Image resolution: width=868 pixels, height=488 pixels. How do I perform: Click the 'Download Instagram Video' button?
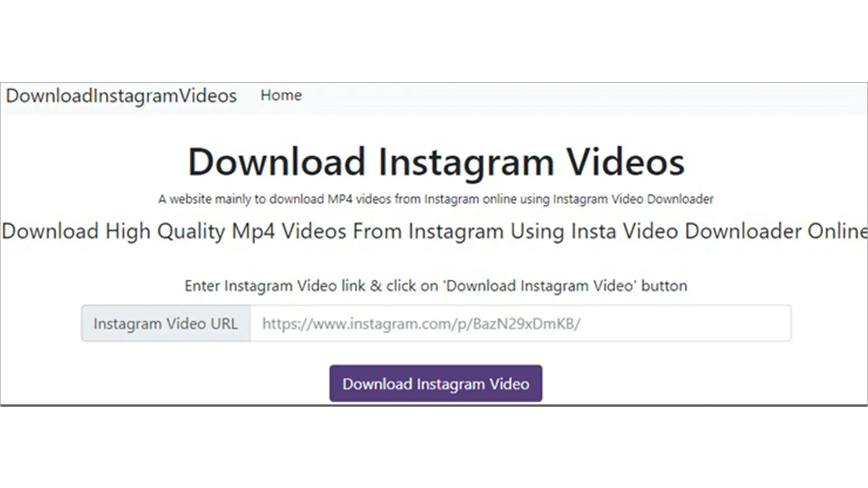coord(435,383)
